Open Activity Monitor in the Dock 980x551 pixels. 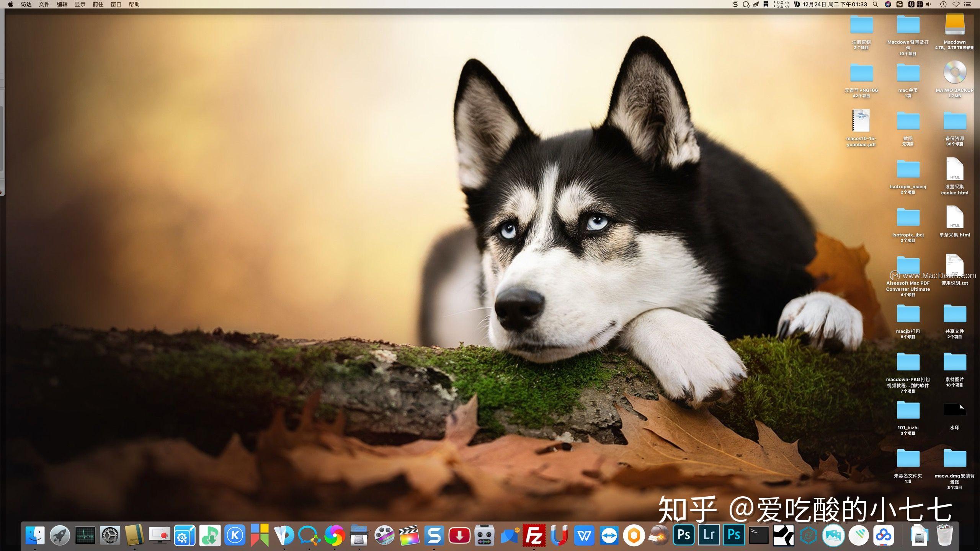point(85,535)
